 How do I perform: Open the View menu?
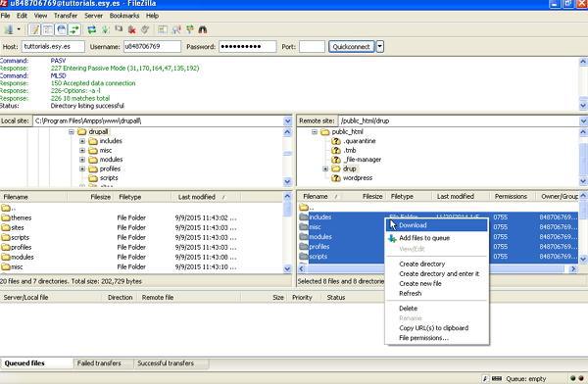(40, 16)
